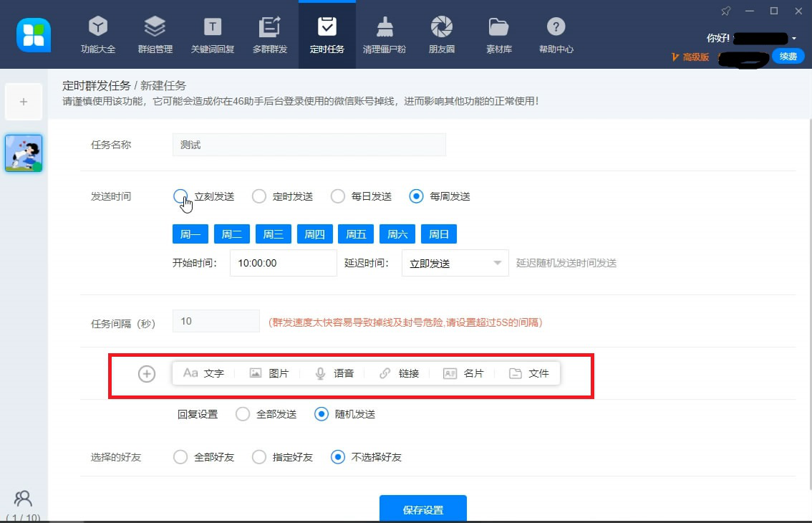The width and height of the screenshot is (812, 523).
Task: Open the 素材库 material library
Action: click(498, 34)
